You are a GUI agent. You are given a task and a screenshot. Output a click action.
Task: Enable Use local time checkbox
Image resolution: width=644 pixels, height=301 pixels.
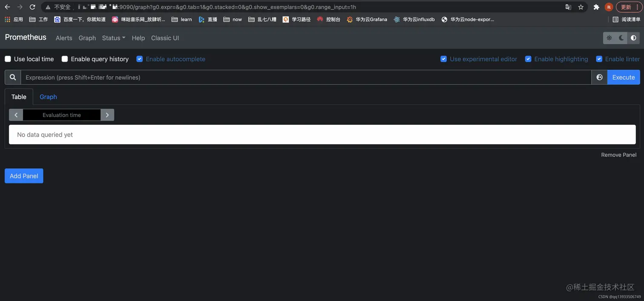8,59
